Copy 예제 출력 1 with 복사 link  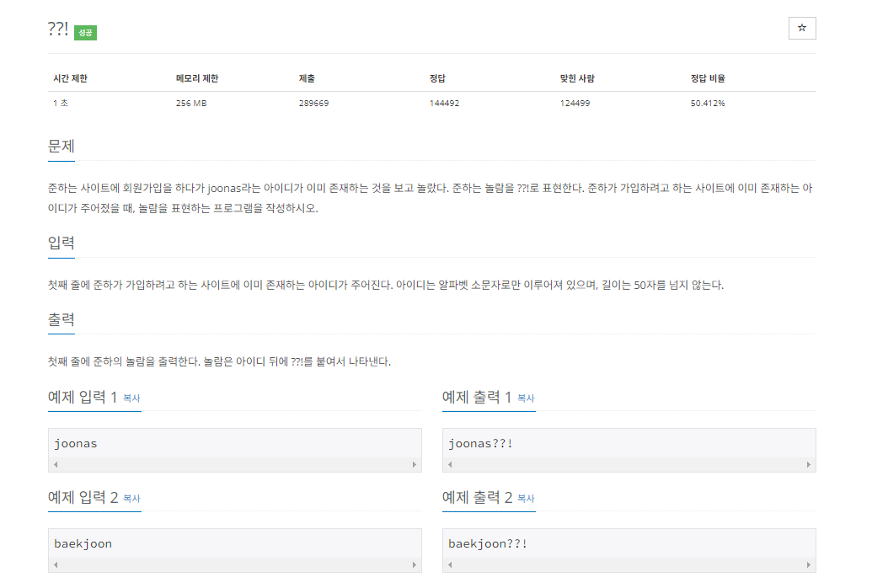526,398
